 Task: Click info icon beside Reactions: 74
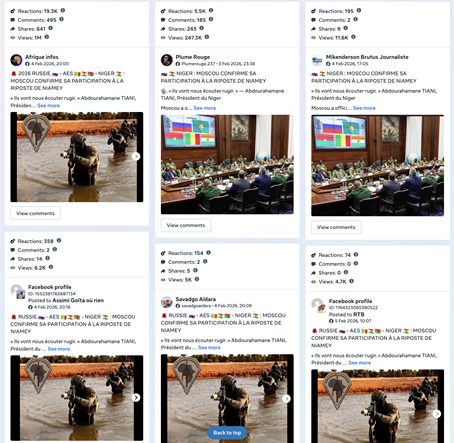(356, 255)
